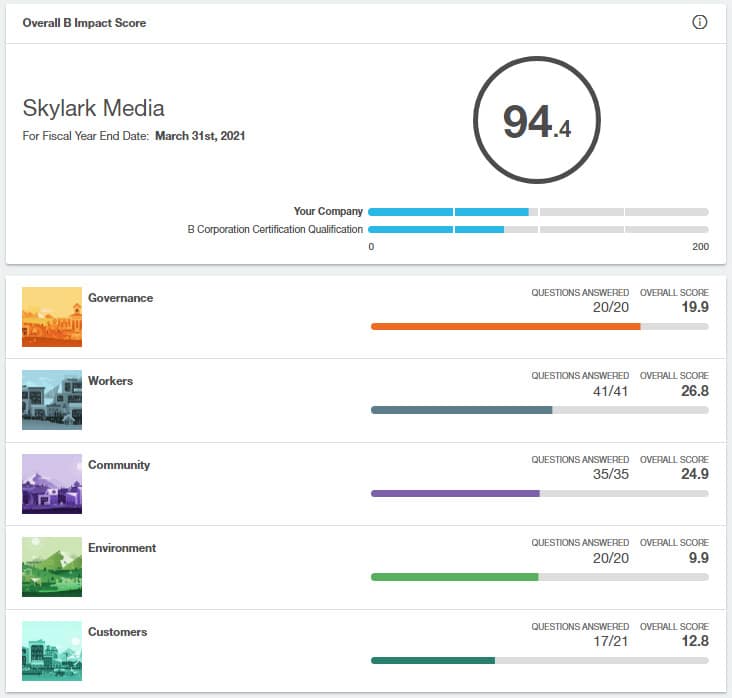Click Workers questions answered 41/41

[611, 391]
